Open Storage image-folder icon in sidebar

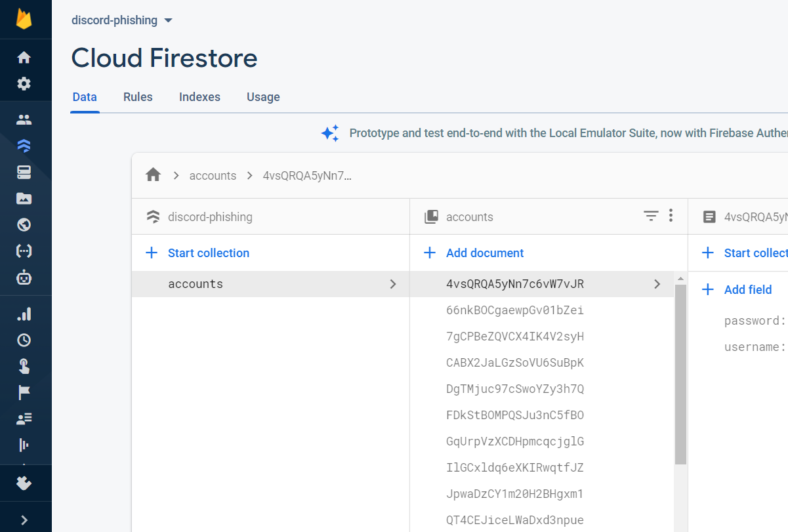coord(24,198)
